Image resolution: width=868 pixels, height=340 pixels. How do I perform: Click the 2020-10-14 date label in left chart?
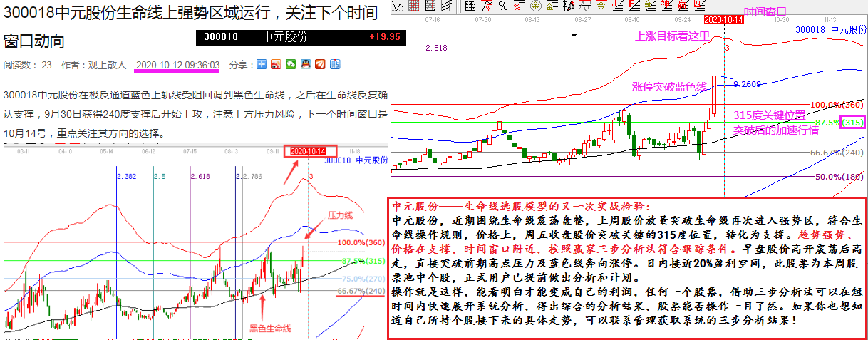[308, 151]
